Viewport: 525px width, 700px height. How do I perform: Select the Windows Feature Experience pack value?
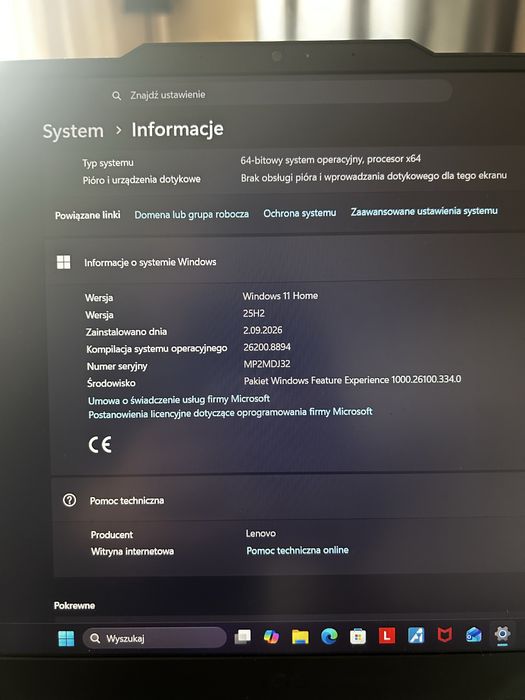coord(352,380)
